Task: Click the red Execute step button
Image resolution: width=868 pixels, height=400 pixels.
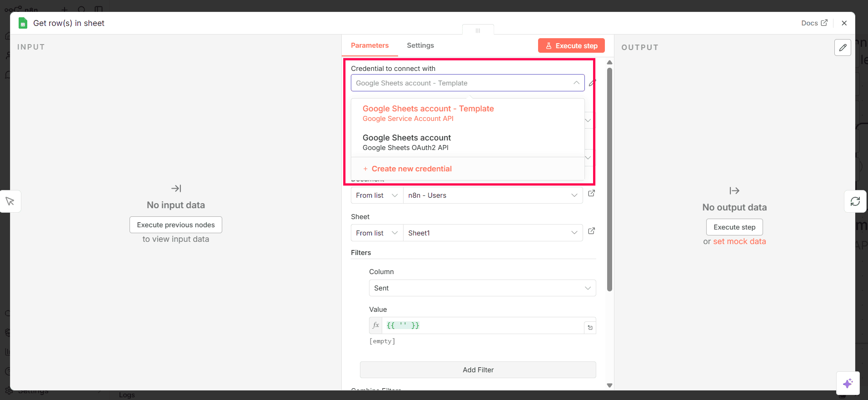Action: click(571, 46)
